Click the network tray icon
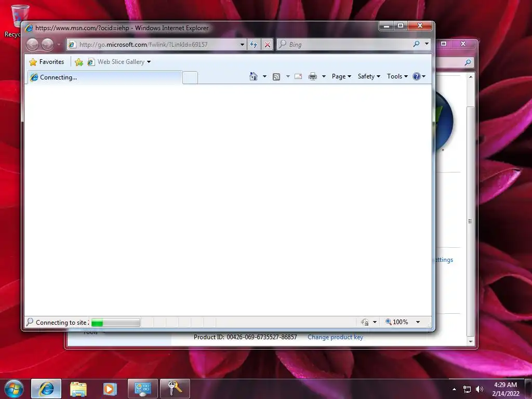The height and width of the screenshot is (399, 532). click(x=467, y=390)
